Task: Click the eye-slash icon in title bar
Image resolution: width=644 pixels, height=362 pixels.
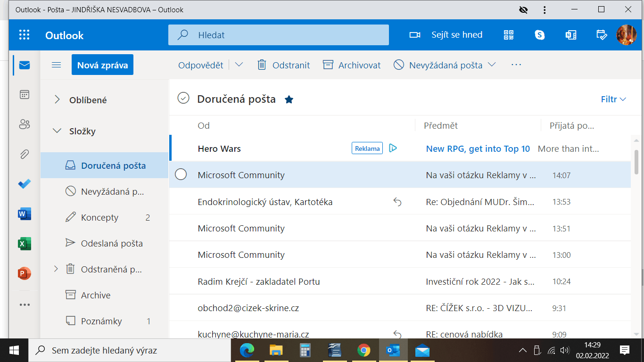Action: click(x=522, y=9)
